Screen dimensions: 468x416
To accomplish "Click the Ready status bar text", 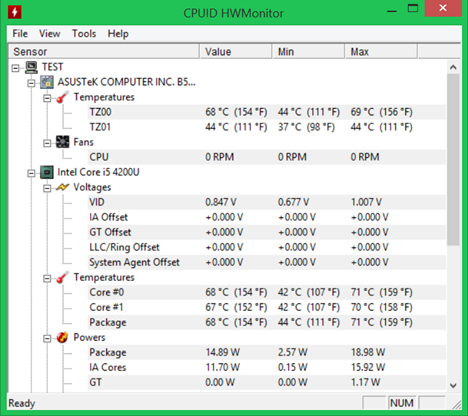I will coord(22,403).
